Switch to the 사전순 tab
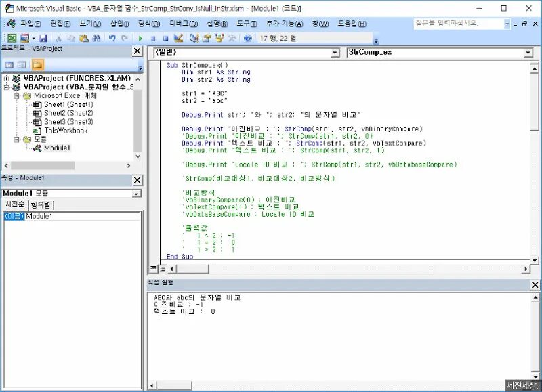This screenshot has height=392, width=542. tap(15, 204)
